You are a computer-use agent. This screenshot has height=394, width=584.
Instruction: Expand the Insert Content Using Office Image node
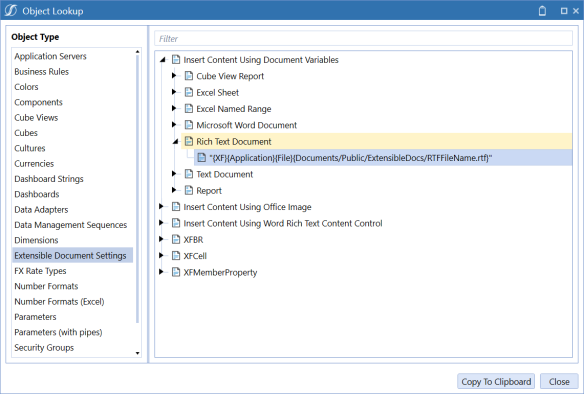161,206
